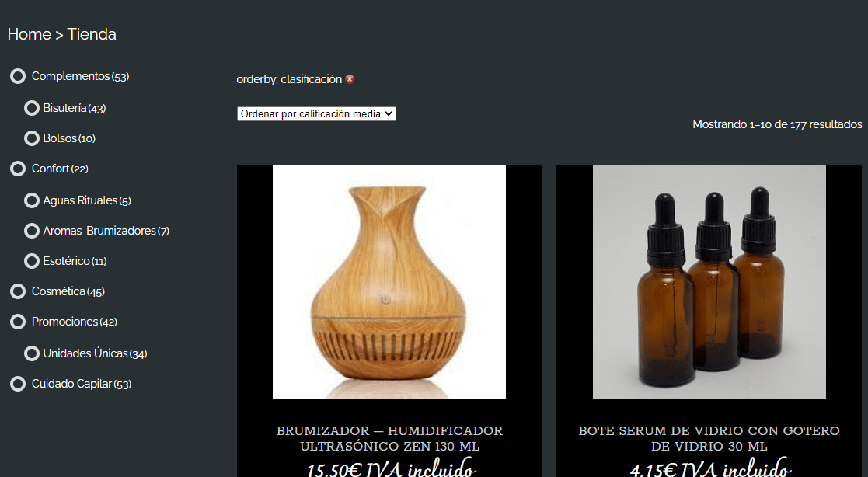Select Aromas-Brumizadores filter circle
This screenshot has width=868, height=477.
(32, 231)
